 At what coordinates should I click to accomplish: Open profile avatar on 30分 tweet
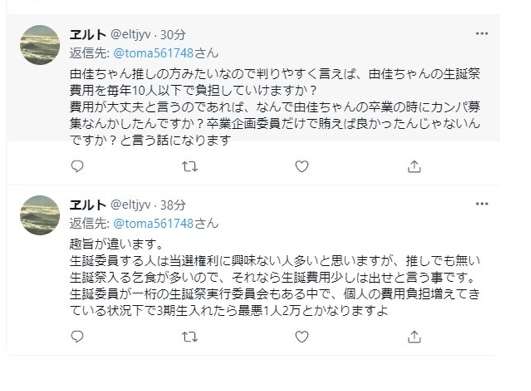coord(40,45)
